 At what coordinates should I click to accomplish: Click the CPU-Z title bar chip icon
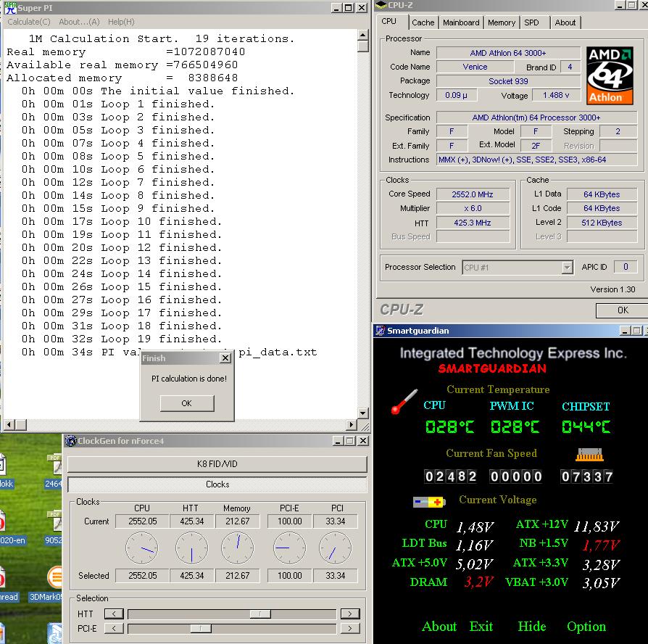click(381, 5)
